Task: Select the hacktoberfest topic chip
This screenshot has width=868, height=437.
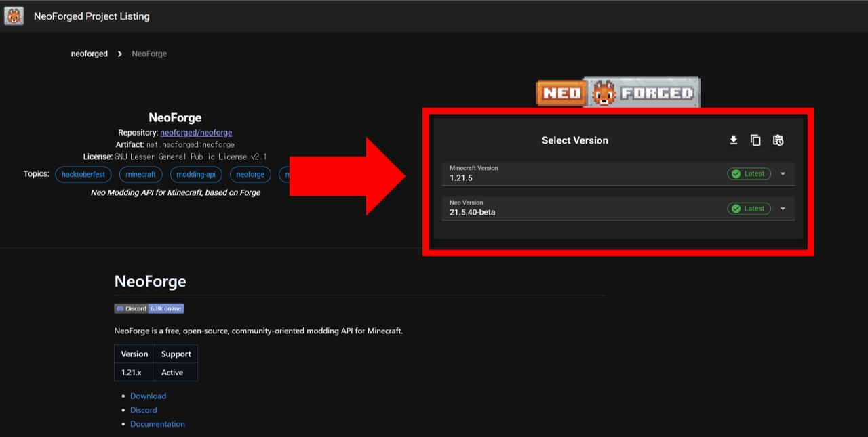Action: pyautogui.click(x=83, y=174)
